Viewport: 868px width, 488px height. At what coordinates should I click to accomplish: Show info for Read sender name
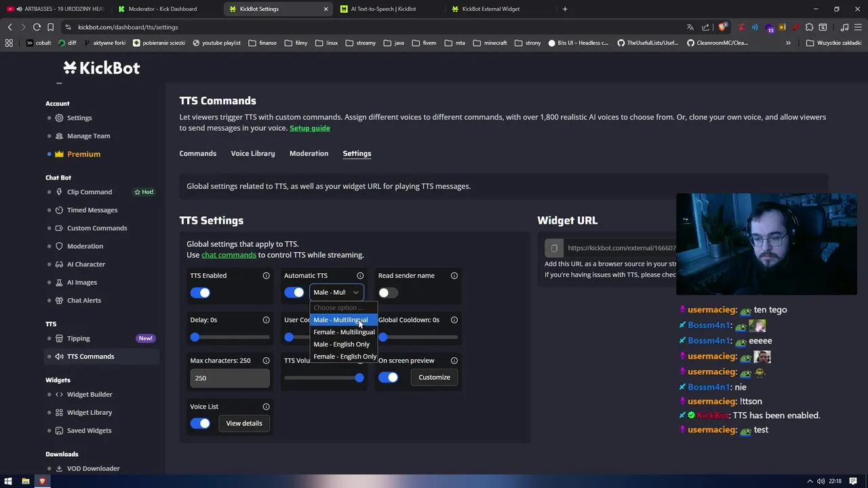pyautogui.click(x=454, y=276)
